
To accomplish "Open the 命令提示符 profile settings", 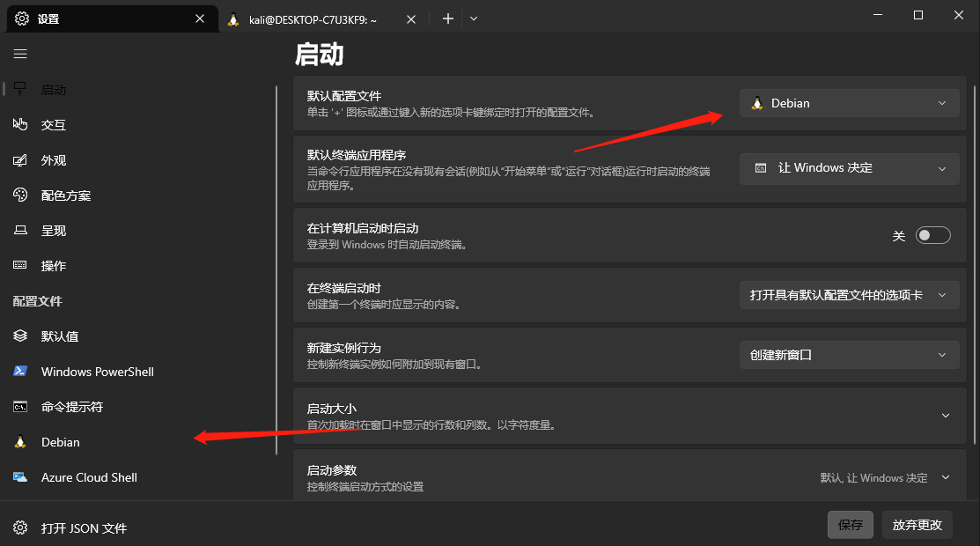I will 71,407.
